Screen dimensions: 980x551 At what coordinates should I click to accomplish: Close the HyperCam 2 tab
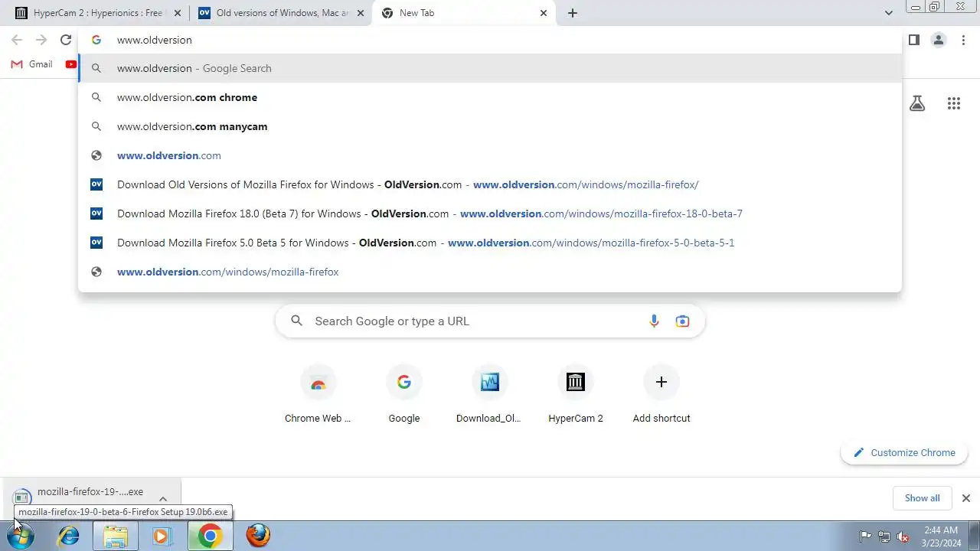(178, 13)
